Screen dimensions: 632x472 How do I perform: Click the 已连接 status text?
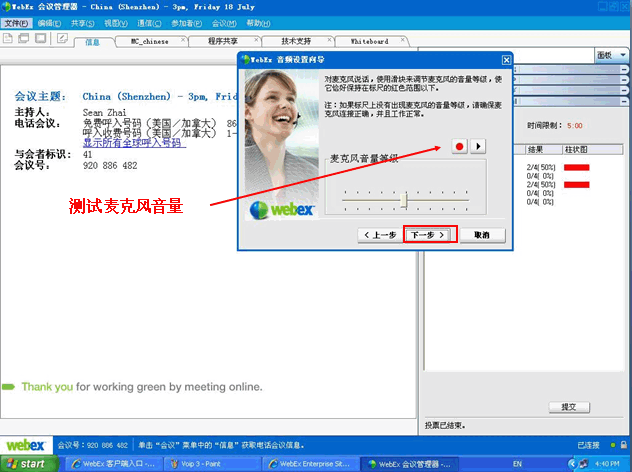[x=588, y=445]
